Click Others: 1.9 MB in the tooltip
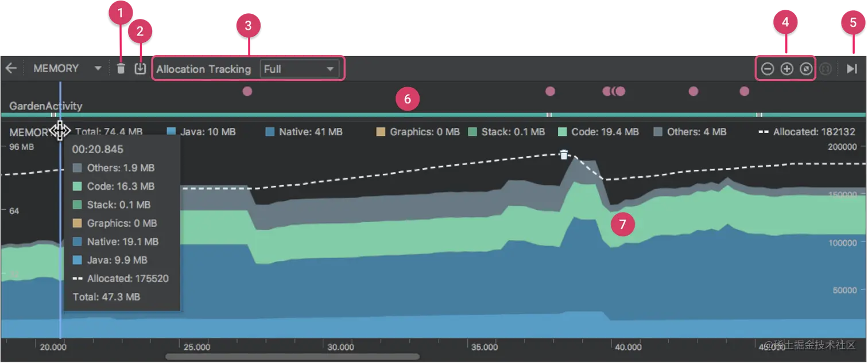868x363 pixels. click(x=114, y=168)
